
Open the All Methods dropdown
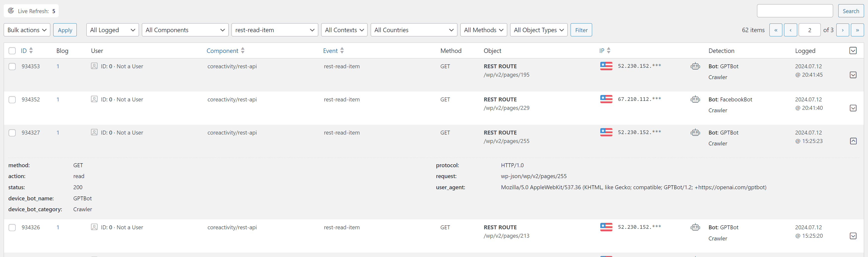[484, 30]
